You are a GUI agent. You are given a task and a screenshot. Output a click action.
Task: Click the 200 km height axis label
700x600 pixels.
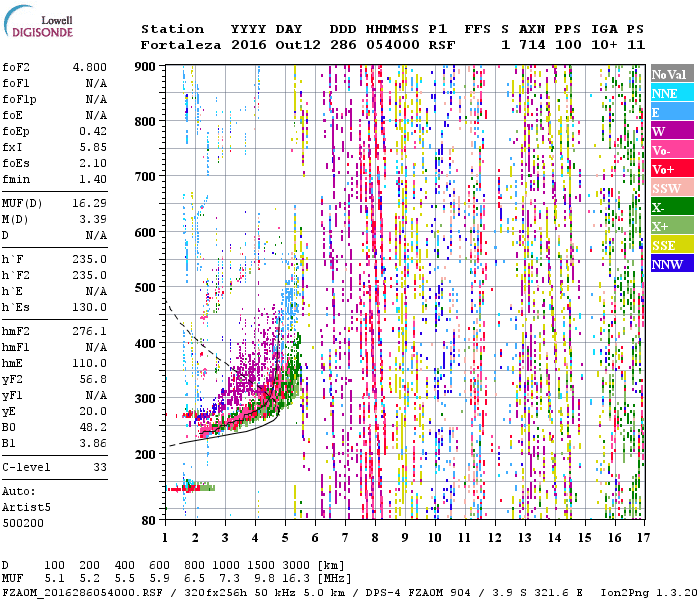(x=145, y=454)
